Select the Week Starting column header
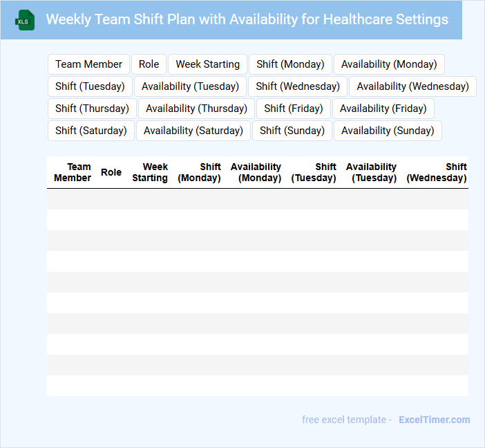485x448 pixels. pyautogui.click(x=150, y=172)
